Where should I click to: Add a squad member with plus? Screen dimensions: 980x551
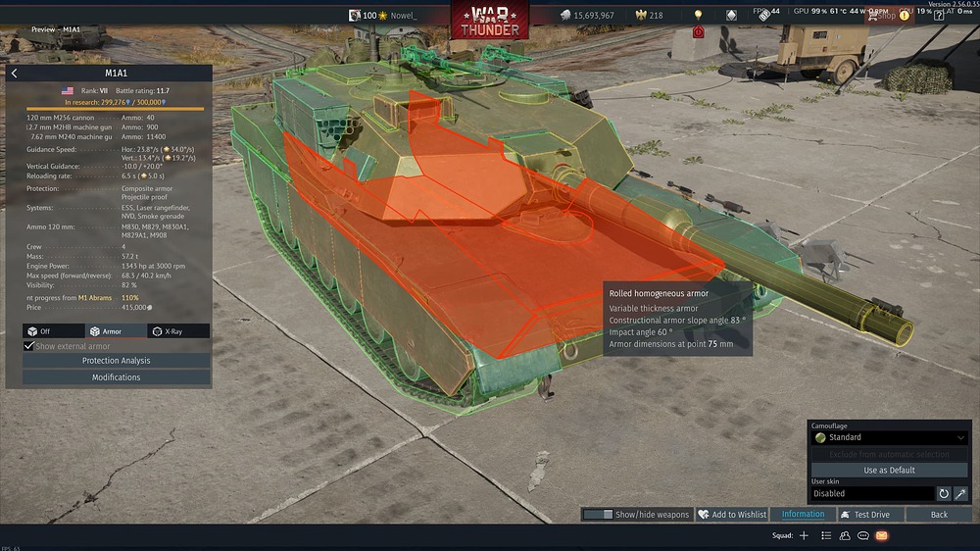tap(804, 535)
